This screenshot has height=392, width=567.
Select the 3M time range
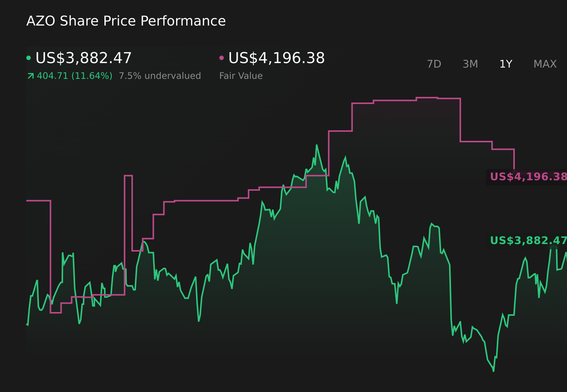(x=470, y=64)
